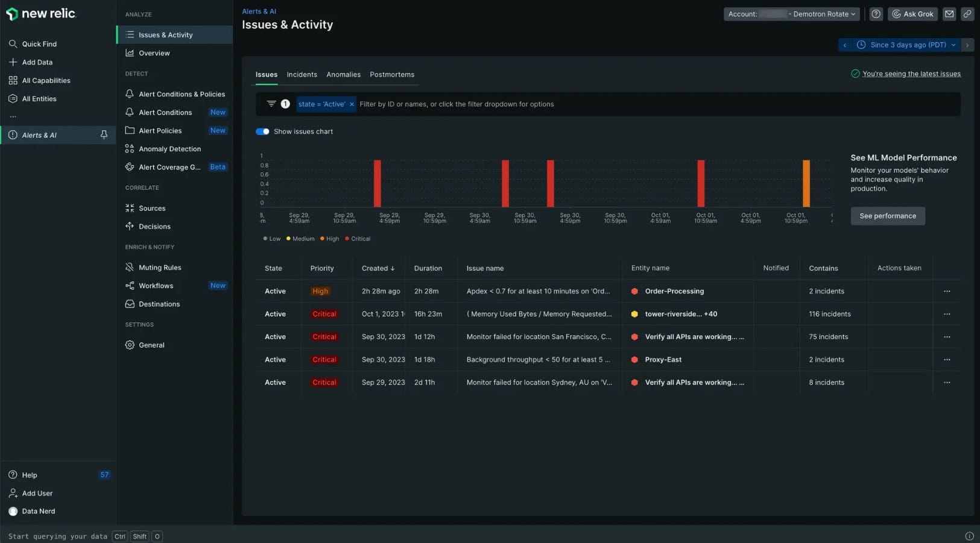This screenshot has height=543, width=980.
Task: Toggle the Show issues chart switch
Action: click(263, 131)
